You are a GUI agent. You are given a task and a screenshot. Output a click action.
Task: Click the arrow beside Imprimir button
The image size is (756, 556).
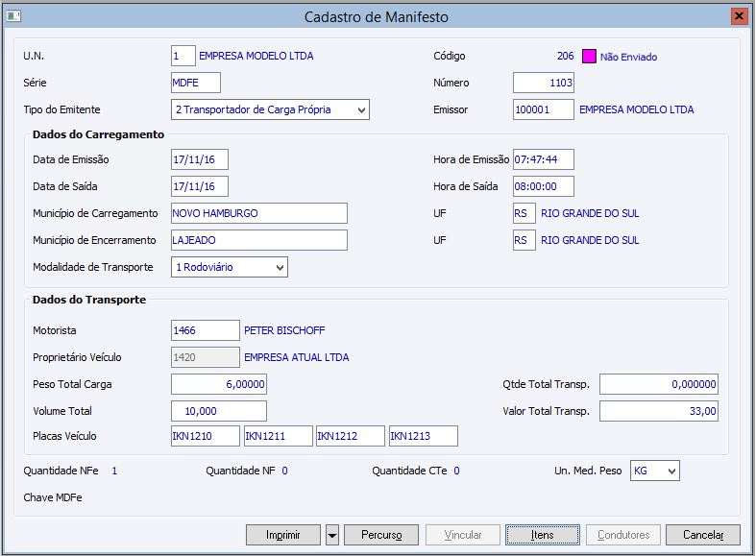pyautogui.click(x=332, y=535)
